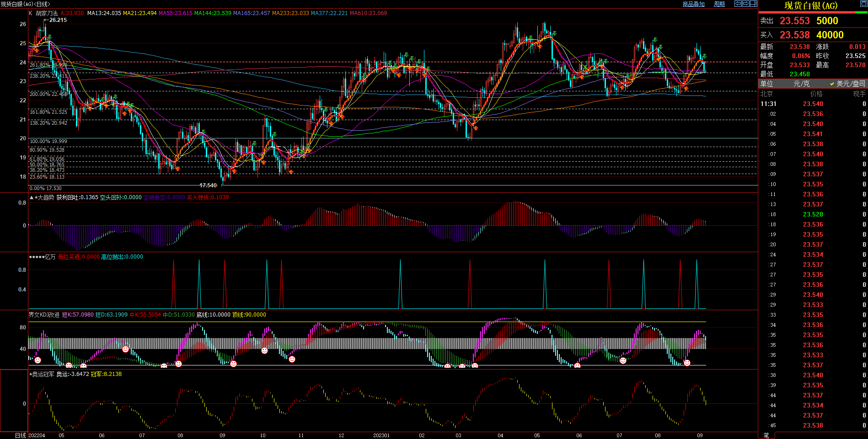Viewport: 868px width, 439px height.
Task: Select the 元/克 unit option
Action: [x=801, y=84]
